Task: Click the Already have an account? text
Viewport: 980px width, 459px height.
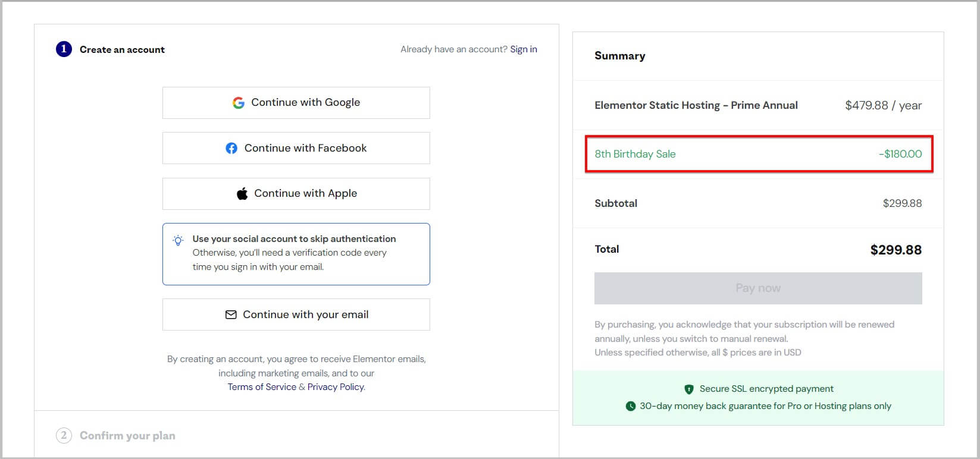Action: [454, 49]
